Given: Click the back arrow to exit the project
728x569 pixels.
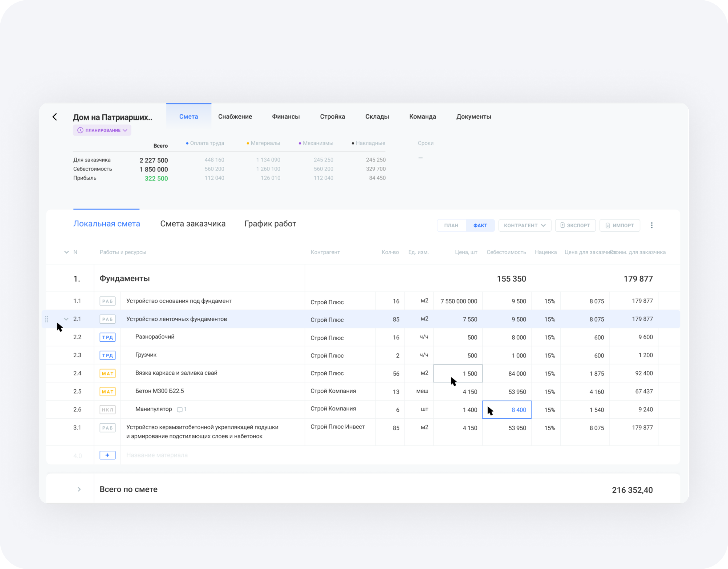Looking at the screenshot, I should [55, 117].
